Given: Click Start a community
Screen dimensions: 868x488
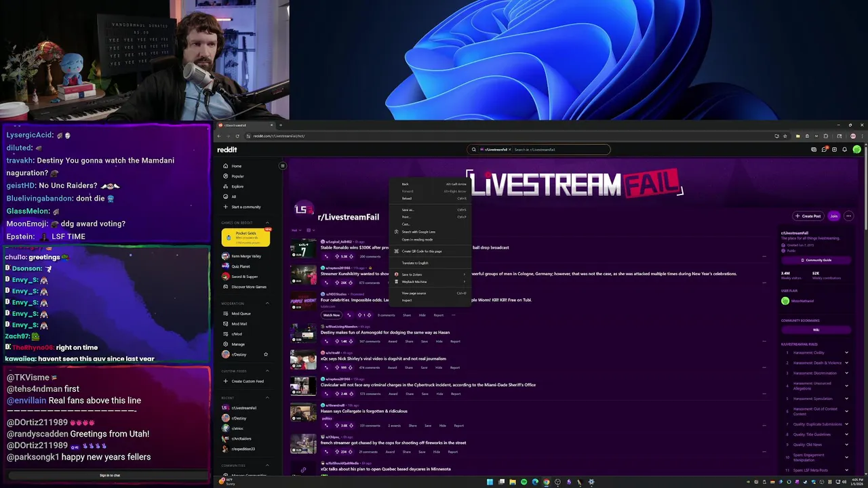Looking at the screenshot, I should [x=244, y=207].
